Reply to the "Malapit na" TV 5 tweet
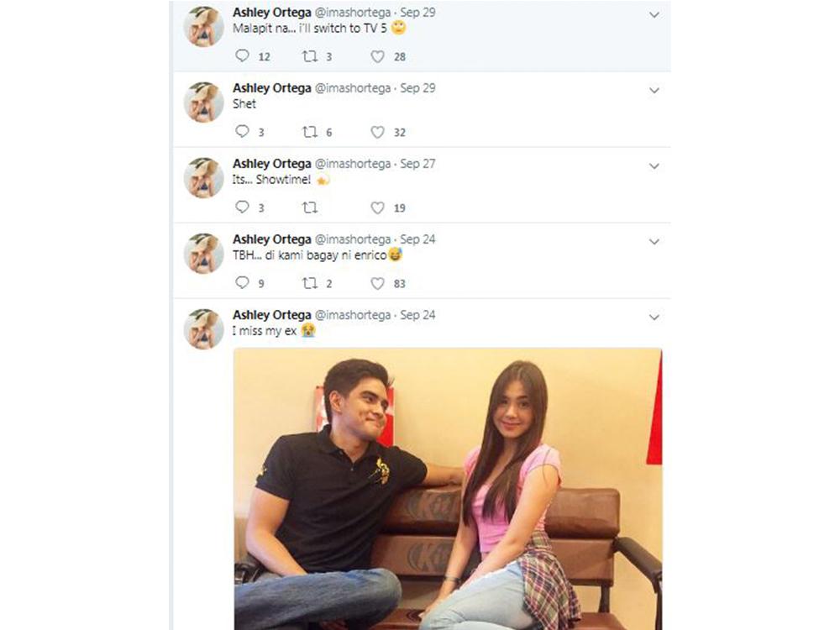 (x=242, y=56)
